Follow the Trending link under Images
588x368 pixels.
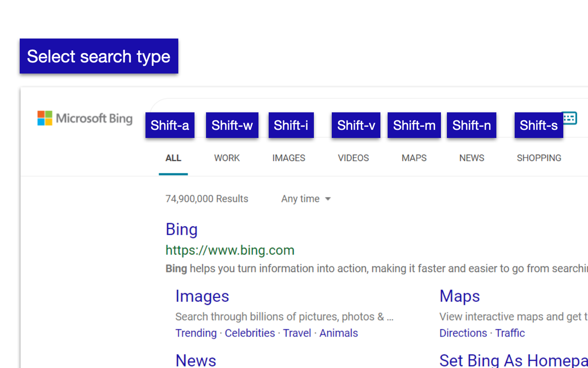pyautogui.click(x=196, y=333)
